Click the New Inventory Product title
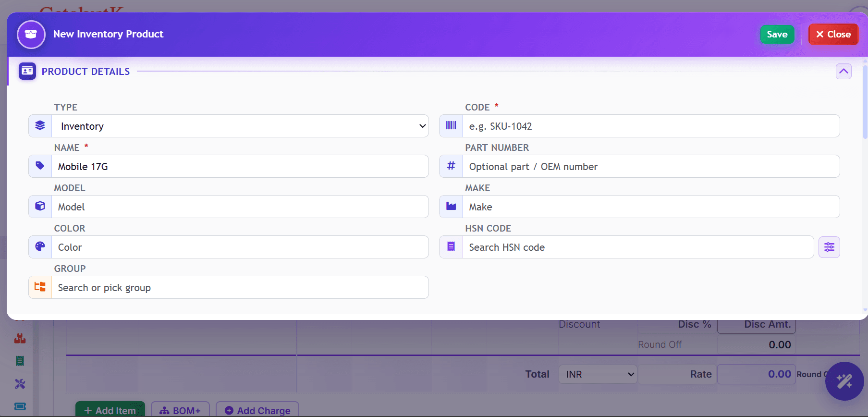The image size is (868, 417). pyautogui.click(x=108, y=34)
